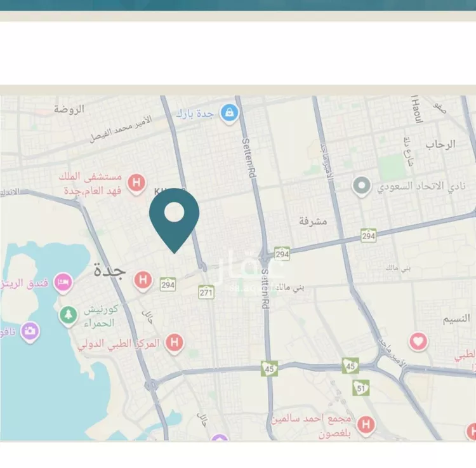
Task: Click the large 'جدة' city label
Action: click(x=110, y=269)
